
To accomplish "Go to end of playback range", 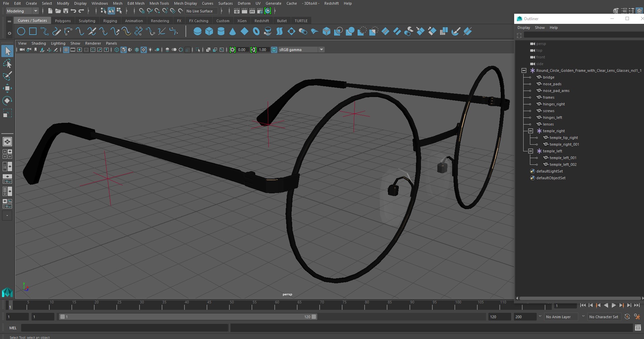I will (637, 305).
